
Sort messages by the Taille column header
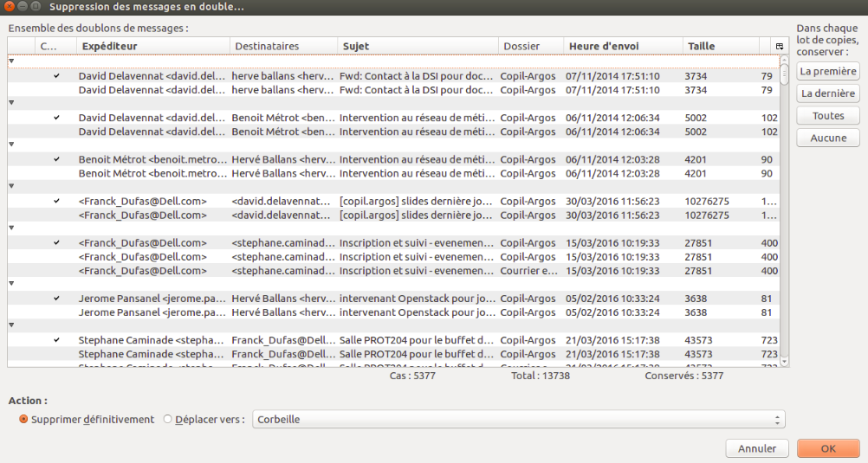[719, 46]
